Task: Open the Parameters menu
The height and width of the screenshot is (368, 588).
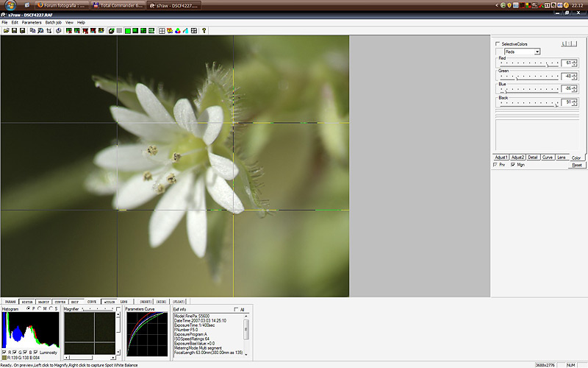Action: 32,23
